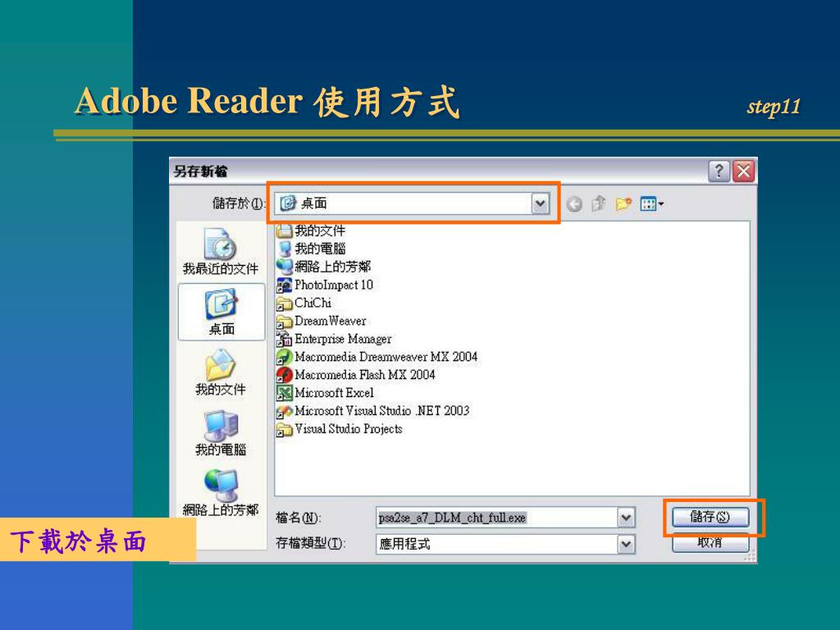Click the filename input field psa2se_a7_DLM_cht_full.exe

click(497, 518)
